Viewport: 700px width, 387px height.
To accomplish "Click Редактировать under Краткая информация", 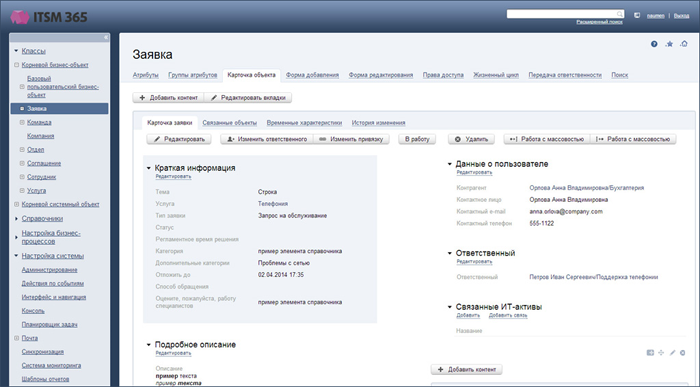I will [x=173, y=177].
